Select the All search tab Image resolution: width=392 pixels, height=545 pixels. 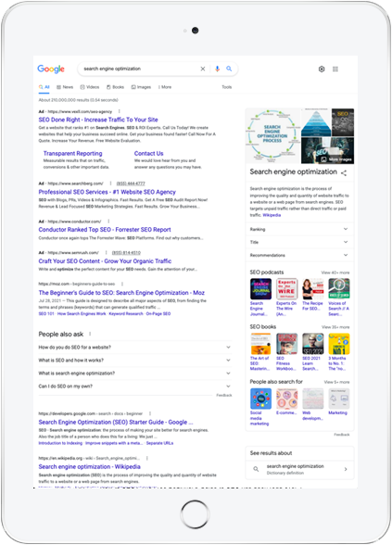tap(44, 87)
